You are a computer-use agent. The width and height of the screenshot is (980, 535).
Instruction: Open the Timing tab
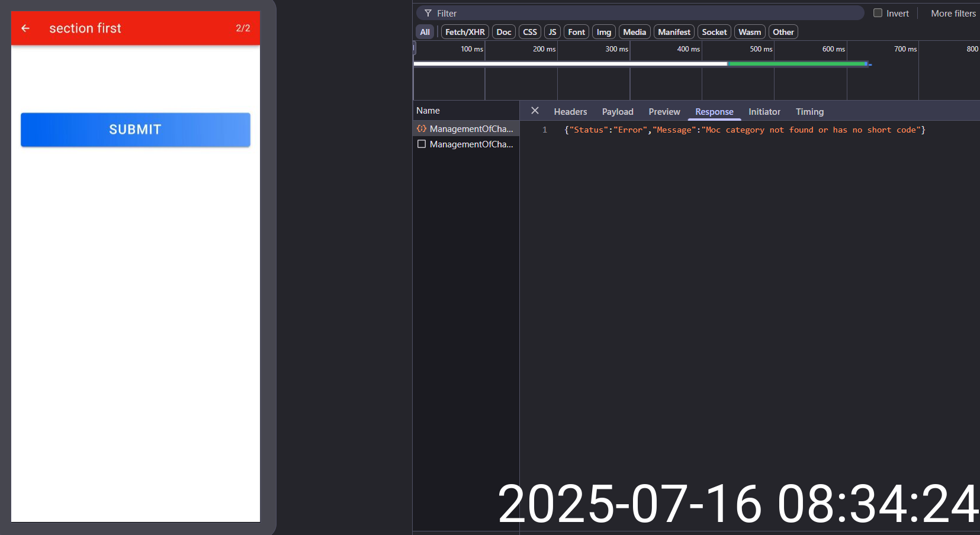tap(809, 112)
